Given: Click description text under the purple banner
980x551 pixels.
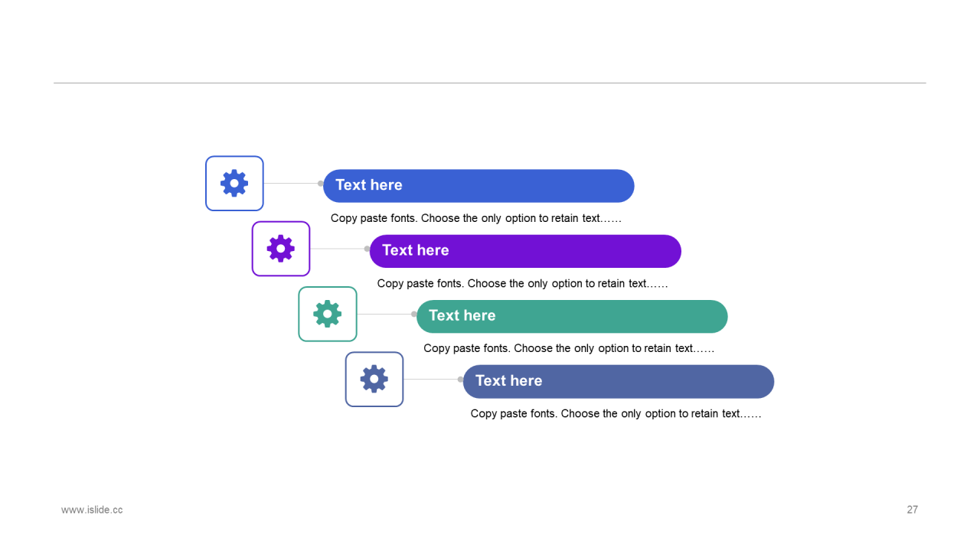Looking at the screenshot, I should (523, 283).
